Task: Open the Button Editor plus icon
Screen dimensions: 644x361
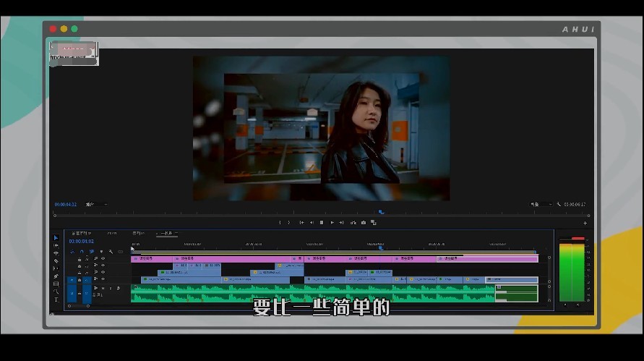Action: pyautogui.click(x=585, y=224)
